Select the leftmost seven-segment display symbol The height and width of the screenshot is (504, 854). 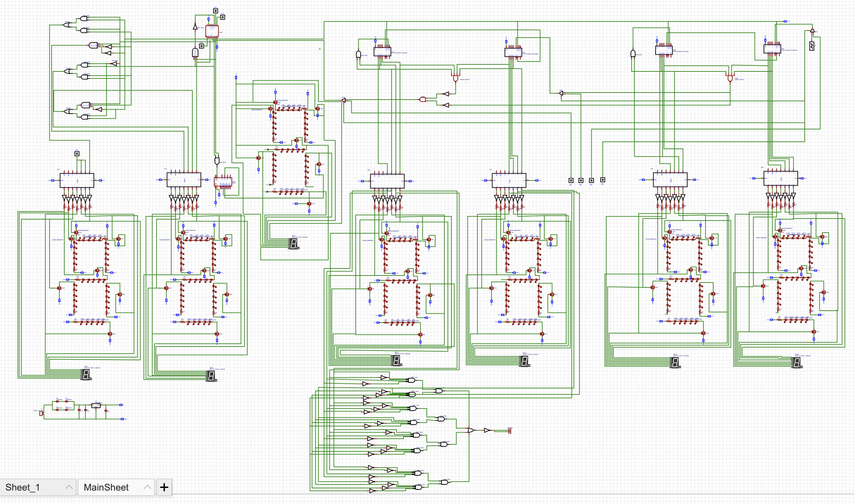(86, 375)
